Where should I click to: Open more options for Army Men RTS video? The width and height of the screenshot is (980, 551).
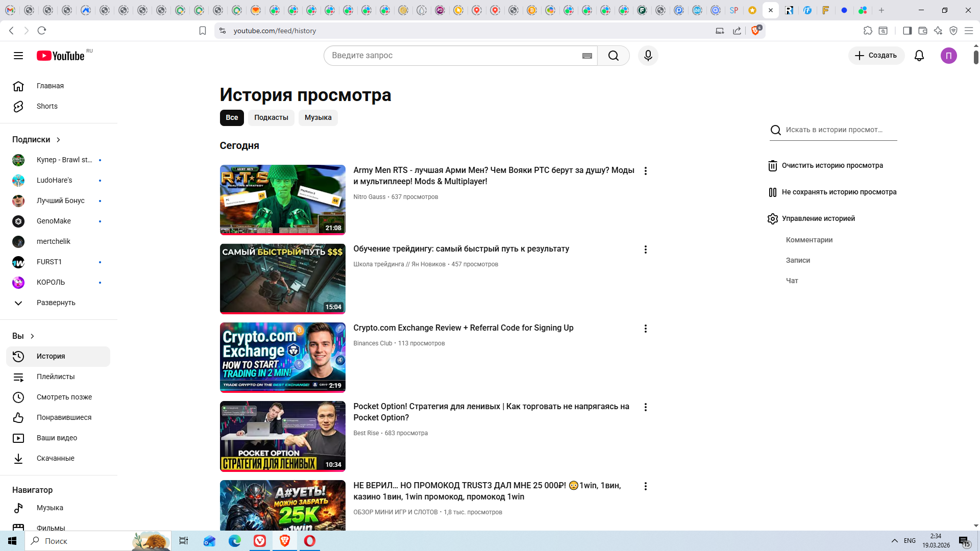click(x=645, y=171)
